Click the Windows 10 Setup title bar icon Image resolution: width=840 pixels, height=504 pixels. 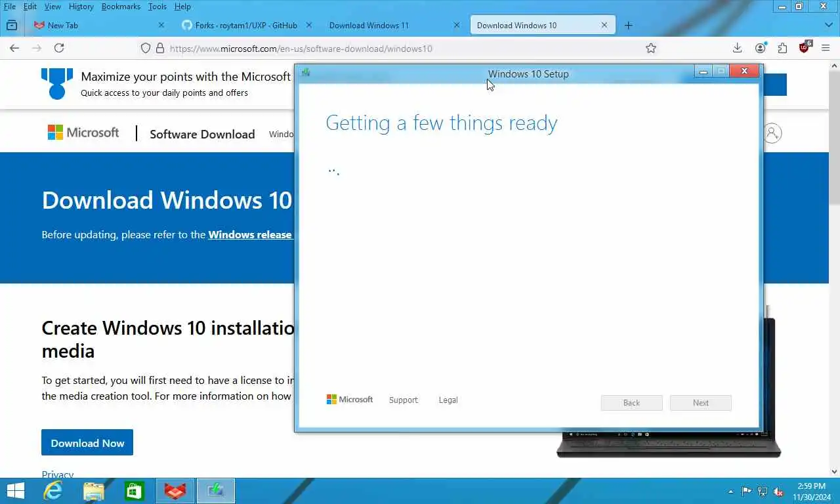point(306,72)
